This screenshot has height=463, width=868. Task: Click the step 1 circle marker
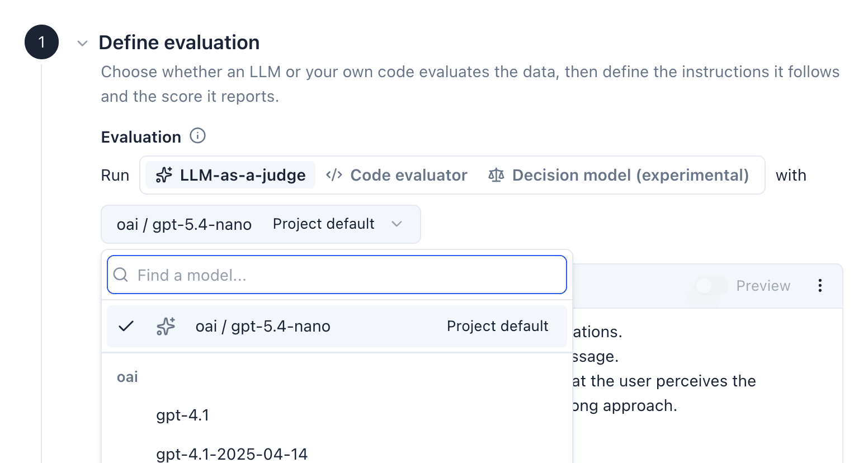point(41,42)
